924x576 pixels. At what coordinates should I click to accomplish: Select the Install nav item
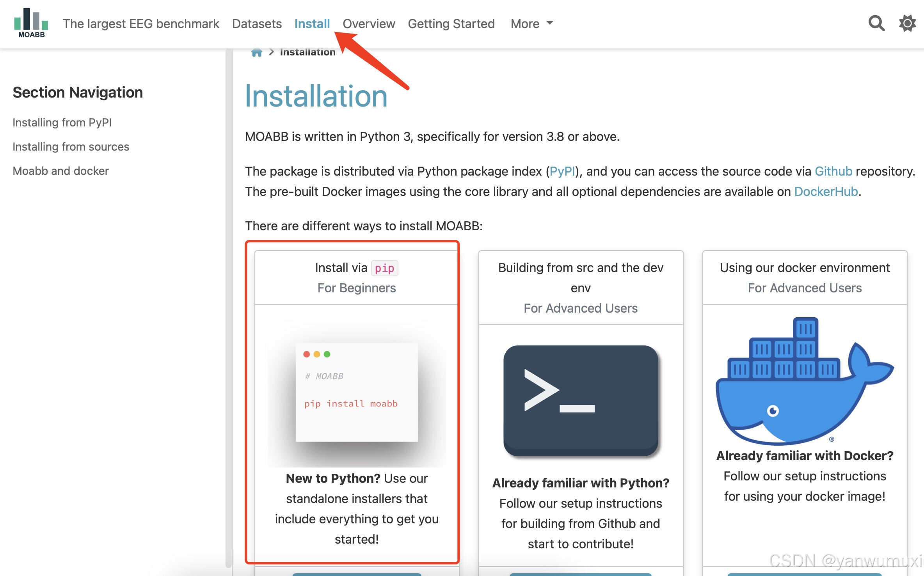pos(312,24)
